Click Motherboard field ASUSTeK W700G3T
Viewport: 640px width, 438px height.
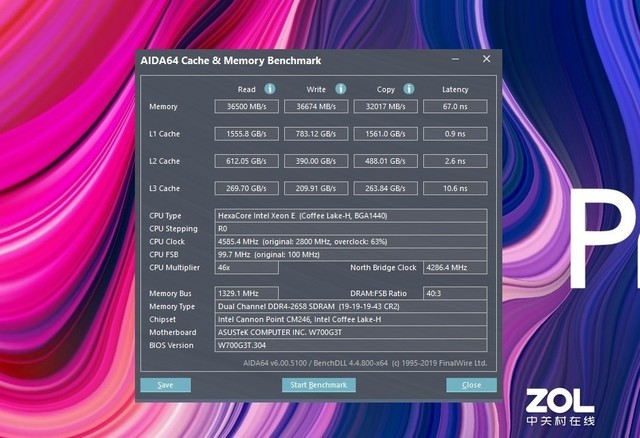click(351, 333)
